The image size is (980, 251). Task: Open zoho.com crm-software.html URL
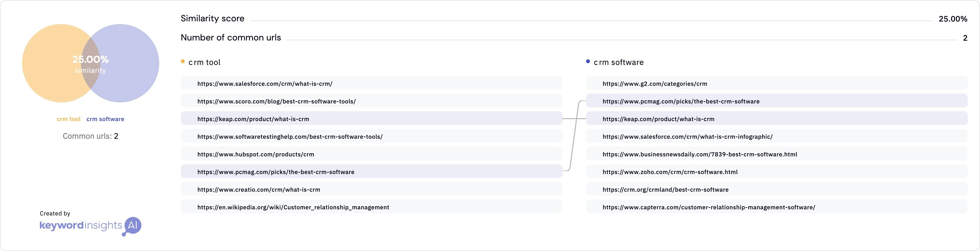(776, 171)
